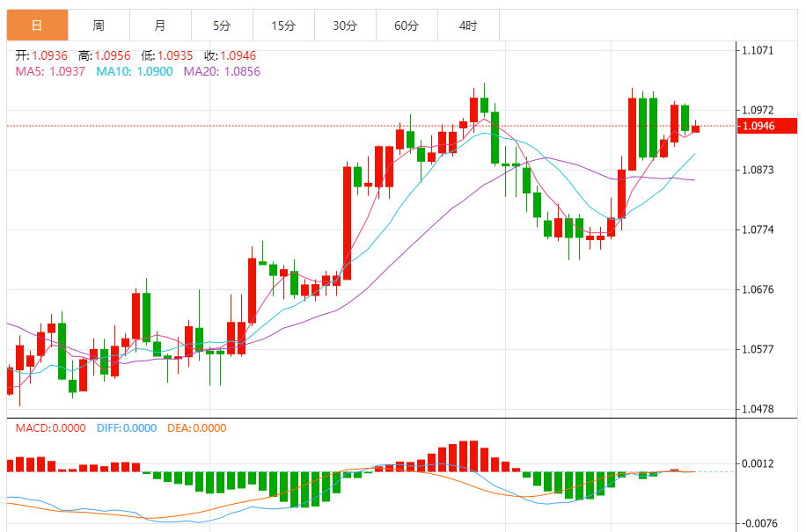Click the MA20 indicator label
Viewport: 806px width, 532px height.
point(222,71)
